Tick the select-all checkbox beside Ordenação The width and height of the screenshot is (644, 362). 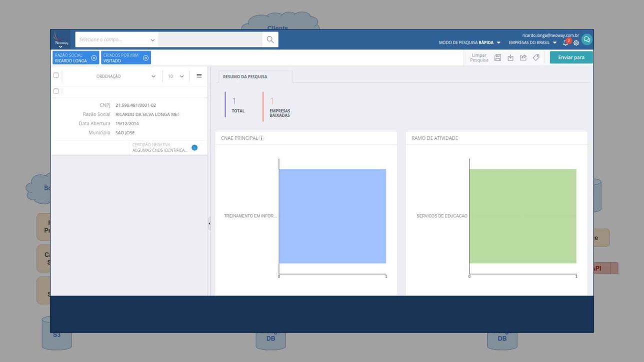pos(56,75)
